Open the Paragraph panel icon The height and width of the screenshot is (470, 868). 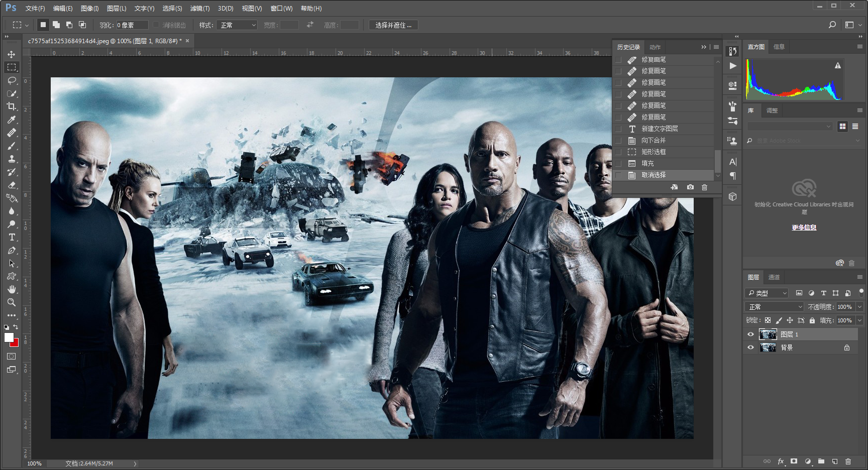733,176
